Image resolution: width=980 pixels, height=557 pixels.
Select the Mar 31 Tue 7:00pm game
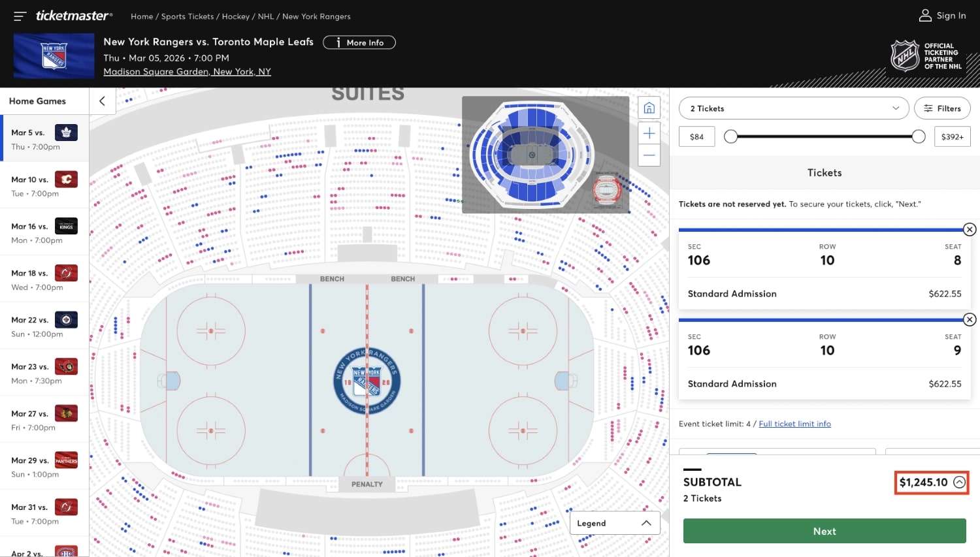point(44,514)
